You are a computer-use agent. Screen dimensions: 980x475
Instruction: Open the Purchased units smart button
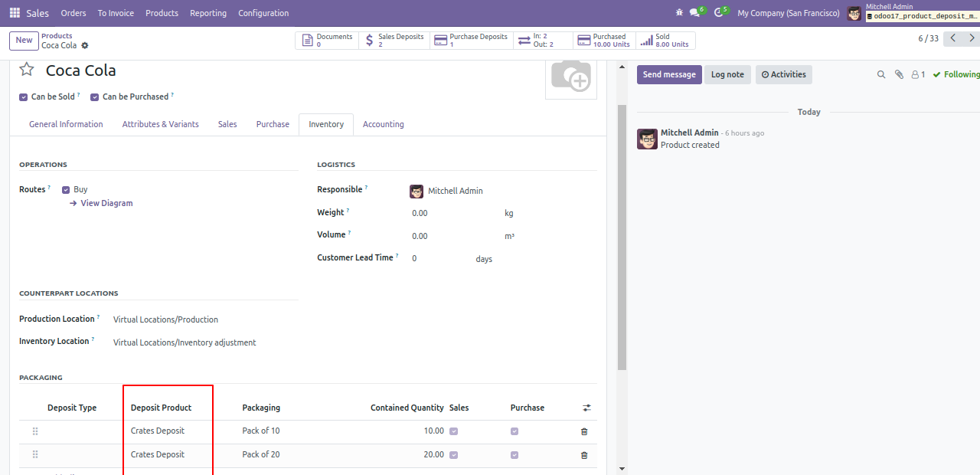[604, 41]
